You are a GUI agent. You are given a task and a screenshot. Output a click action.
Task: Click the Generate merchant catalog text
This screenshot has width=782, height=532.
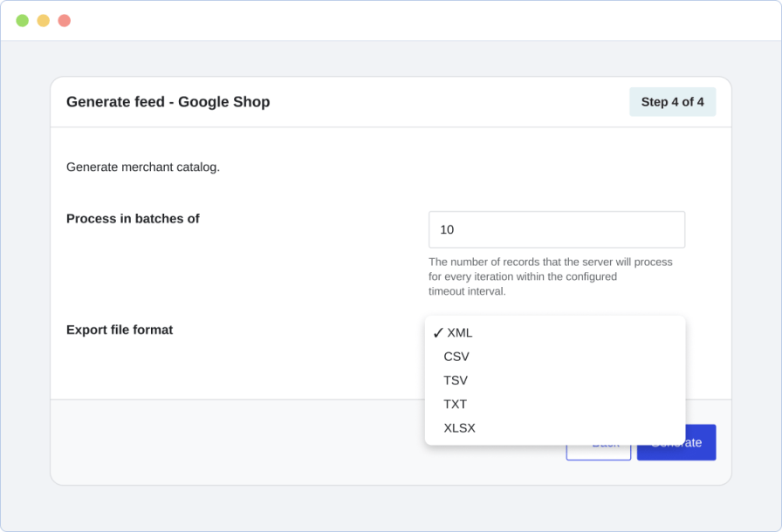pyautogui.click(x=143, y=167)
